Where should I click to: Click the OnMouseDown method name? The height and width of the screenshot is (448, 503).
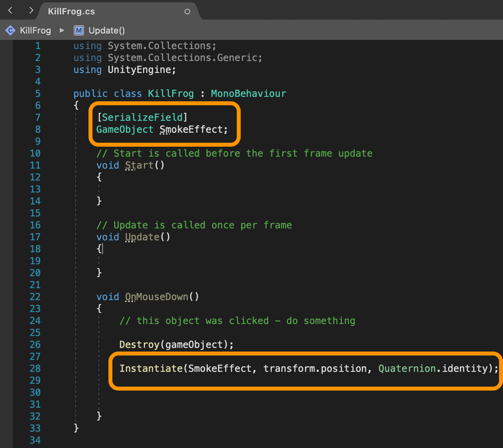pyautogui.click(x=157, y=297)
